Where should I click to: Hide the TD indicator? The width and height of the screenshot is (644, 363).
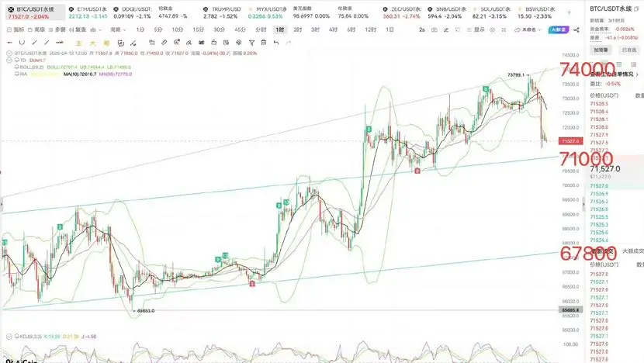point(17,60)
